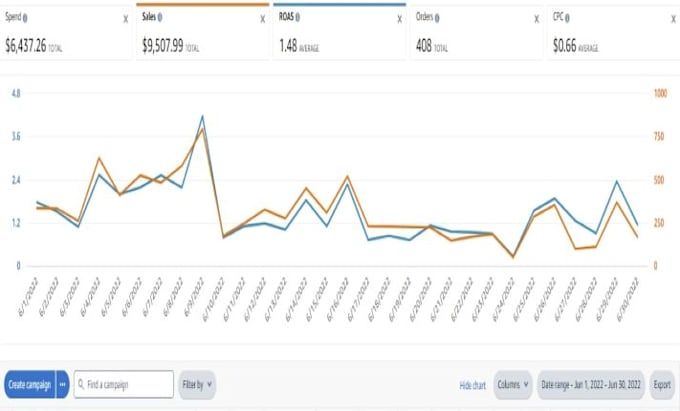Image resolution: width=680 pixels, height=411 pixels.
Task: Click the 6/9/2022 peak on the chart
Action: (202, 116)
